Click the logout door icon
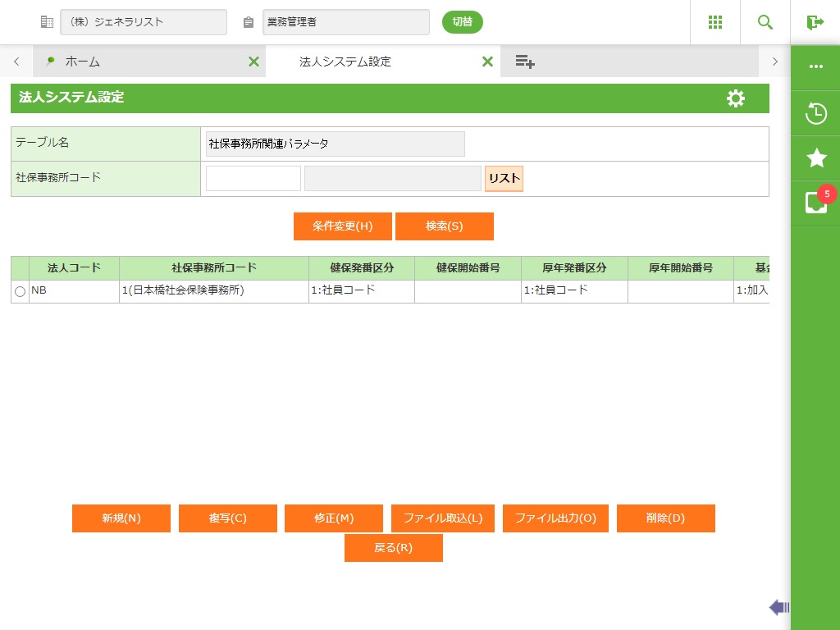This screenshot has width=840, height=630. tap(815, 22)
